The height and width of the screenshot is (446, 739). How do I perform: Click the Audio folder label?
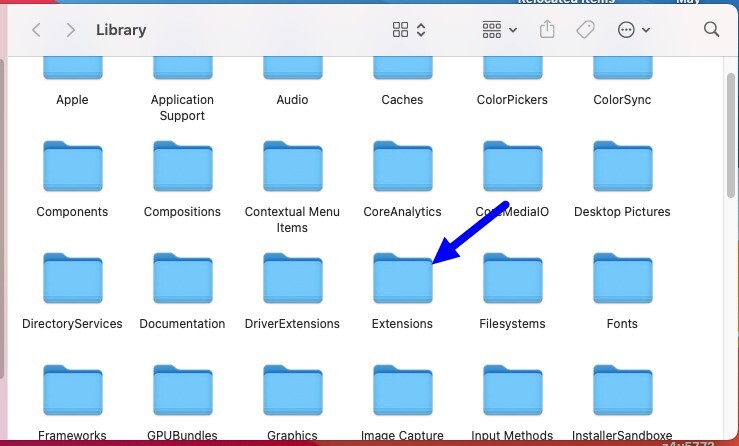(x=292, y=99)
